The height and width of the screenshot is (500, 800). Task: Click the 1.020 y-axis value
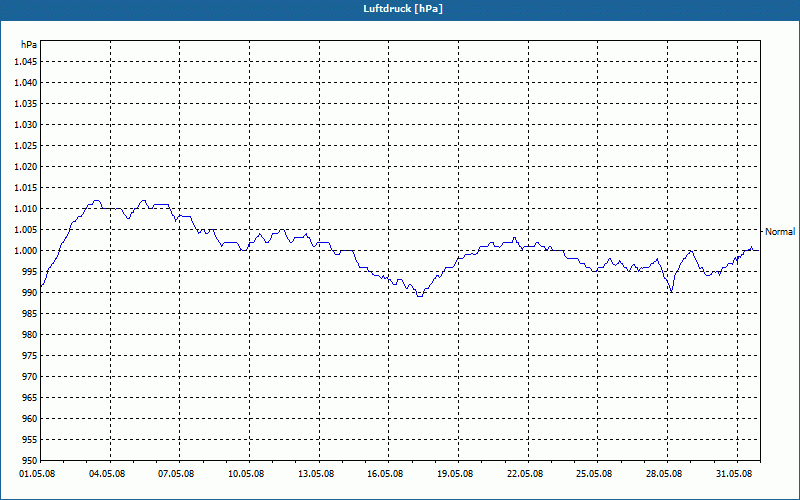(x=26, y=167)
